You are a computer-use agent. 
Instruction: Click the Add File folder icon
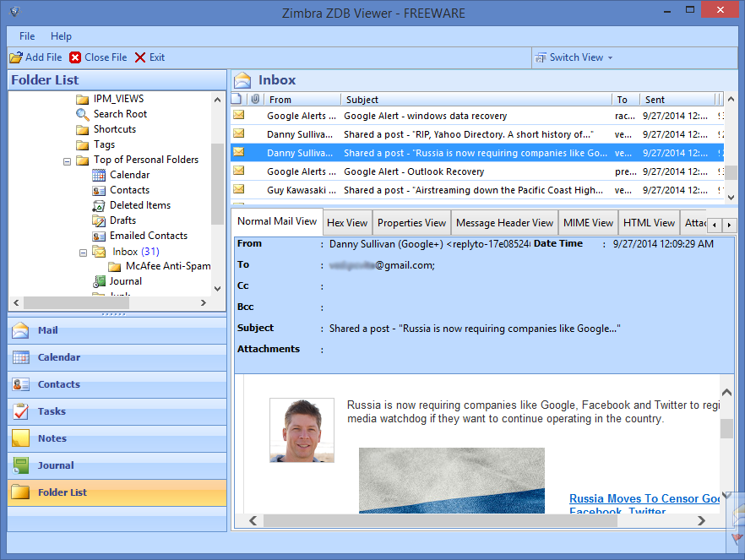click(16, 57)
